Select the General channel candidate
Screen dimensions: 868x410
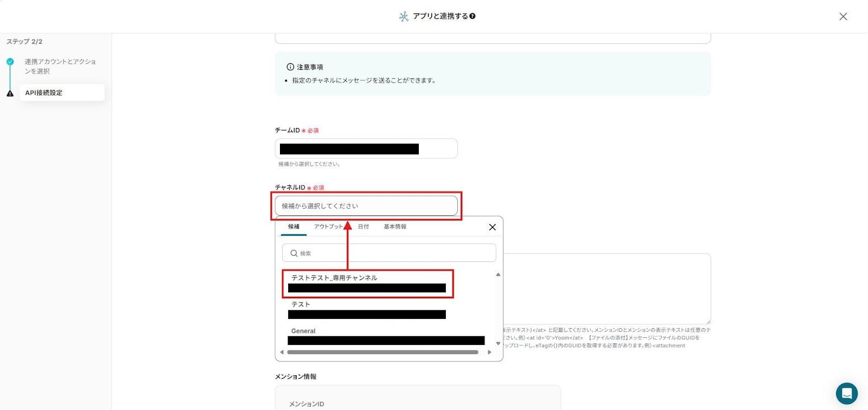(386, 336)
